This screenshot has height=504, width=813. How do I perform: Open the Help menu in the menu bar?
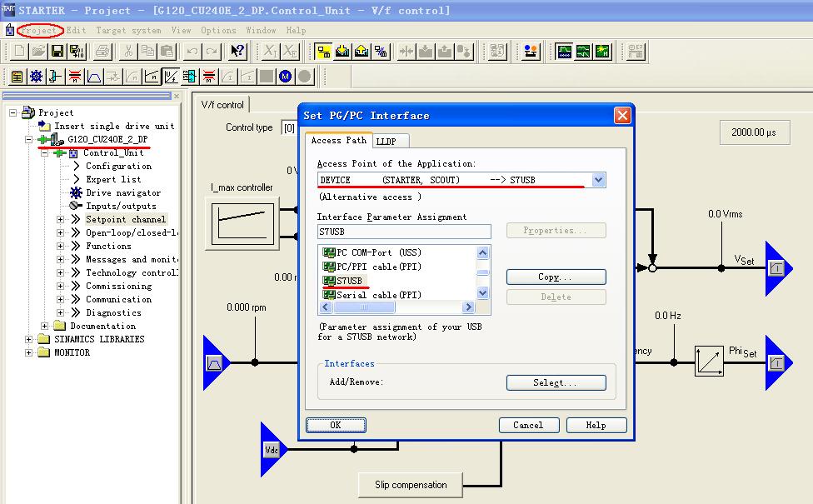[296, 31]
